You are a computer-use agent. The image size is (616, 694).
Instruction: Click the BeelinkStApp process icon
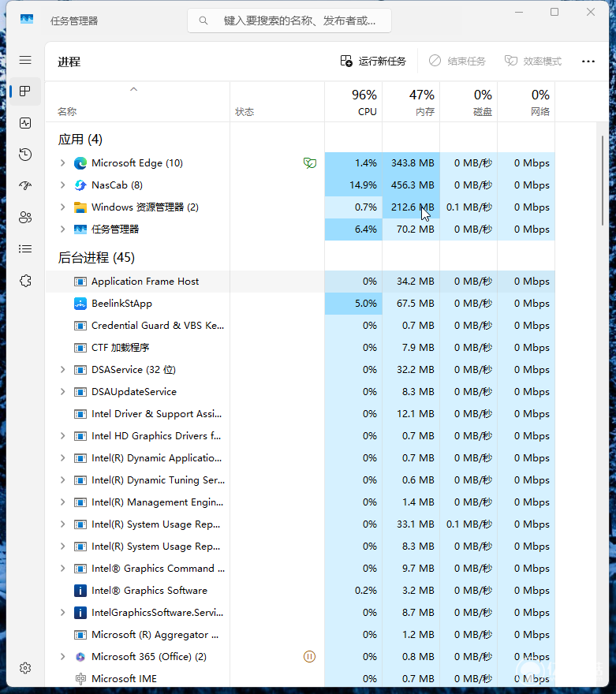pos(80,304)
